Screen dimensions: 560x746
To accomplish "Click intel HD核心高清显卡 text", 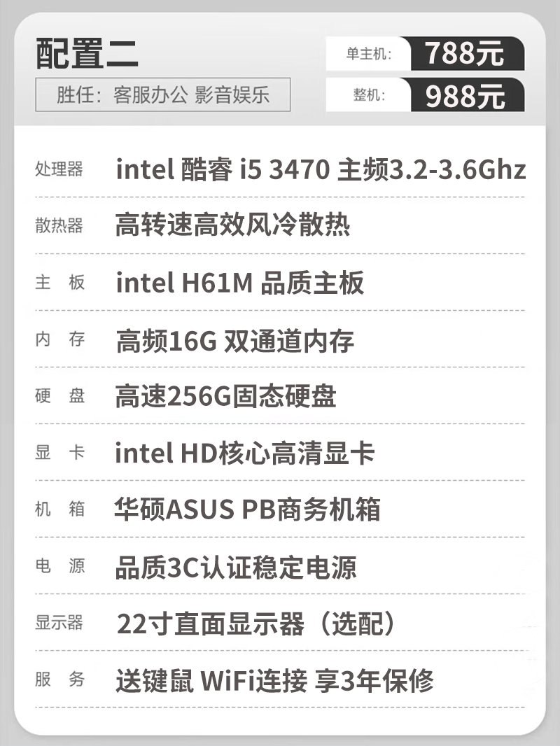I will (244, 453).
